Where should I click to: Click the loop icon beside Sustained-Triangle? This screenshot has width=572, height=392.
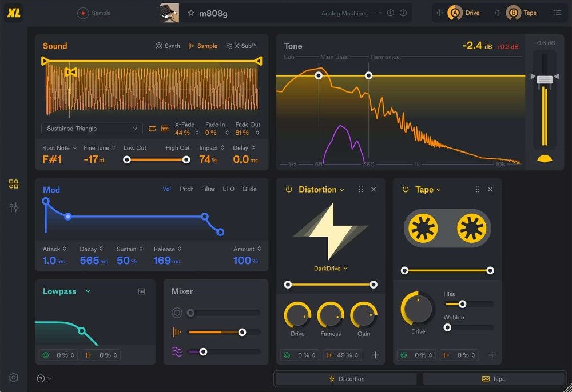pyautogui.click(x=152, y=129)
